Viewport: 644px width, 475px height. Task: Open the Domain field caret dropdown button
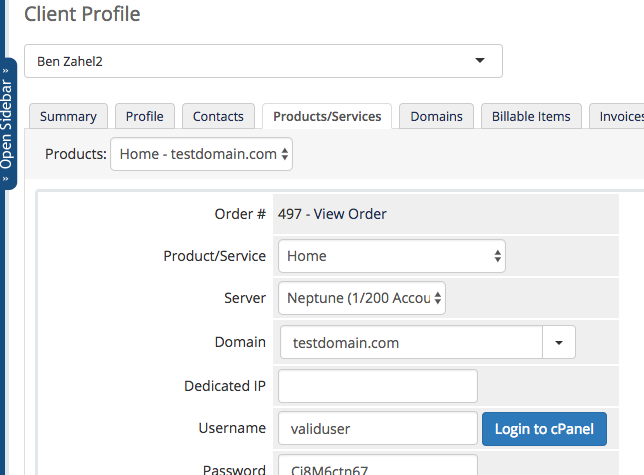tap(559, 342)
